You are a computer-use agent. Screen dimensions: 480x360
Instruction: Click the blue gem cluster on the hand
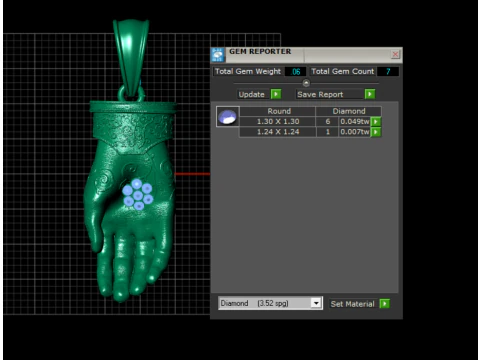138,195
